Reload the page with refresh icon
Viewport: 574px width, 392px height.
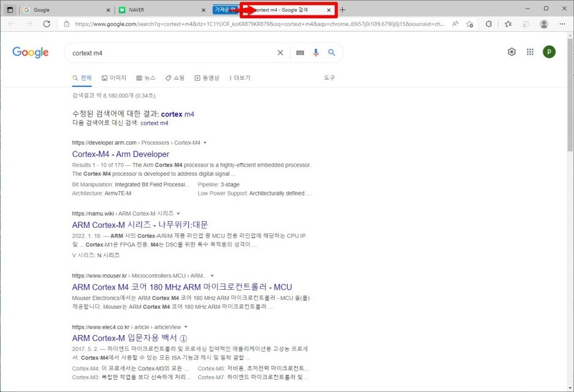pos(47,24)
